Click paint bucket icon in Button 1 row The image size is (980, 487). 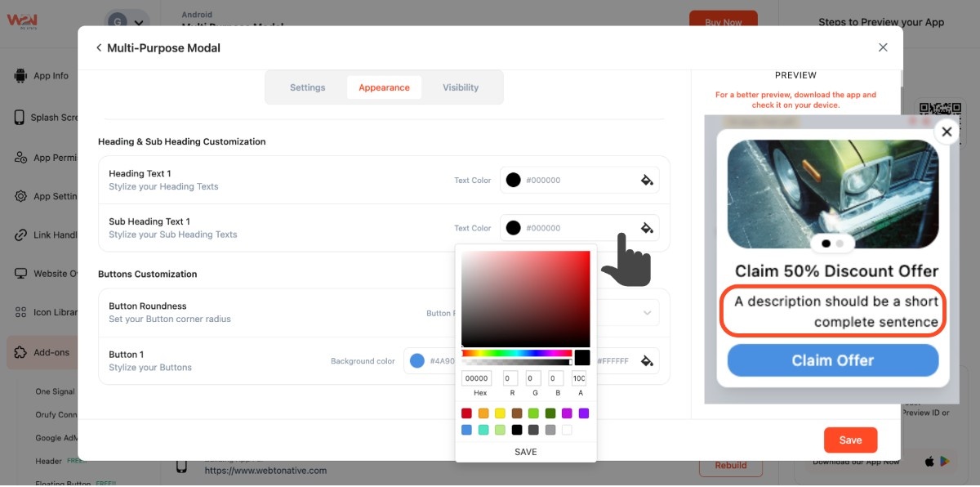point(647,360)
